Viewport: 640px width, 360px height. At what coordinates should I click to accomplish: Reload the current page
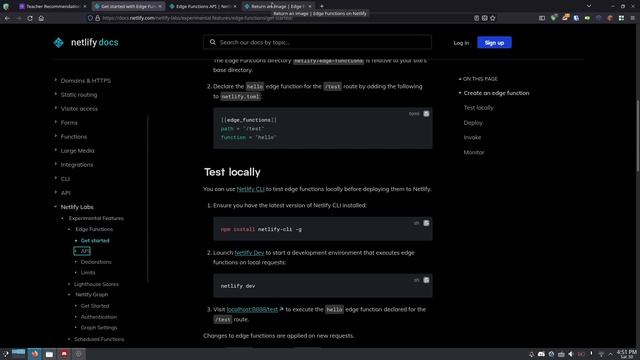click(30, 18)
